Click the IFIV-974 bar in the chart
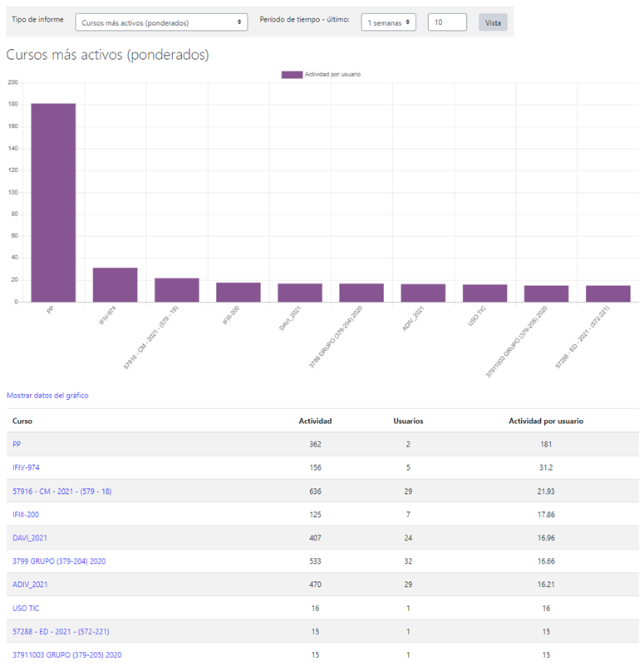The height and width of the screenshot is (671, 644). tap(115, 285)
